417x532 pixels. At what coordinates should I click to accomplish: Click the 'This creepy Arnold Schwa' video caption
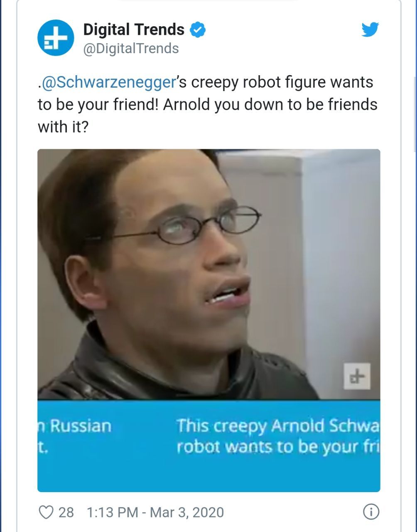(x=278, y=426)
